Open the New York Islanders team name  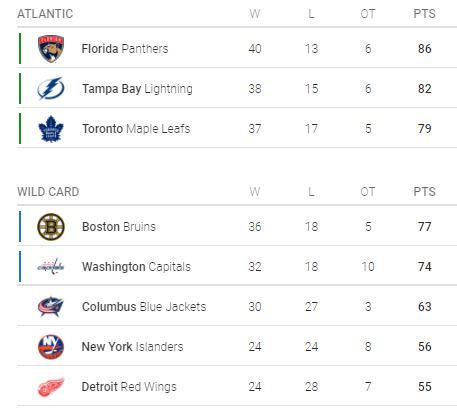tap(132, 347)
